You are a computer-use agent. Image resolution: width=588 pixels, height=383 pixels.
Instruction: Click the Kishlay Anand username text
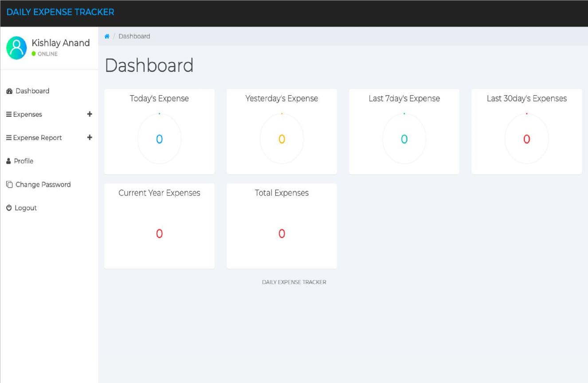coord(61,43)
